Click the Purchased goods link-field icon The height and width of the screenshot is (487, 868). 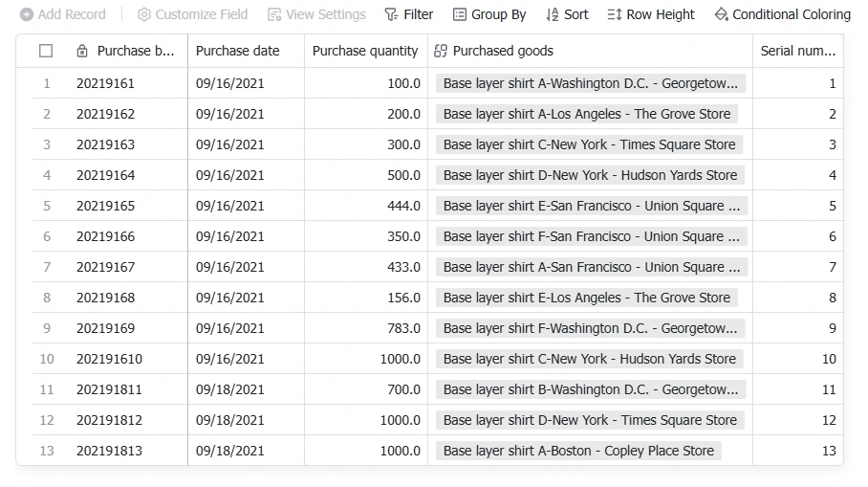441,51
